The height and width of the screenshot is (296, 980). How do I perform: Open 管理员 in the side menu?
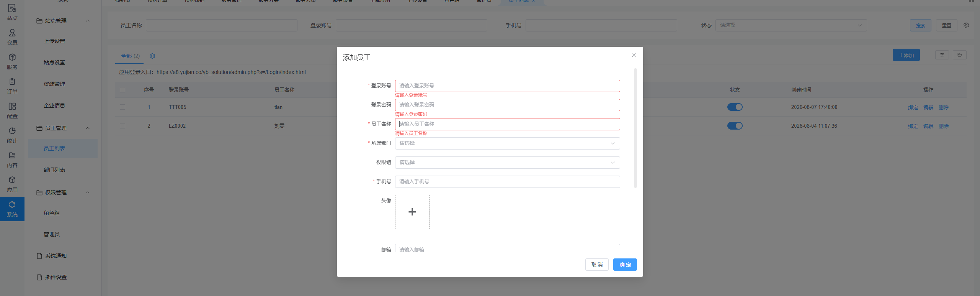52,234
